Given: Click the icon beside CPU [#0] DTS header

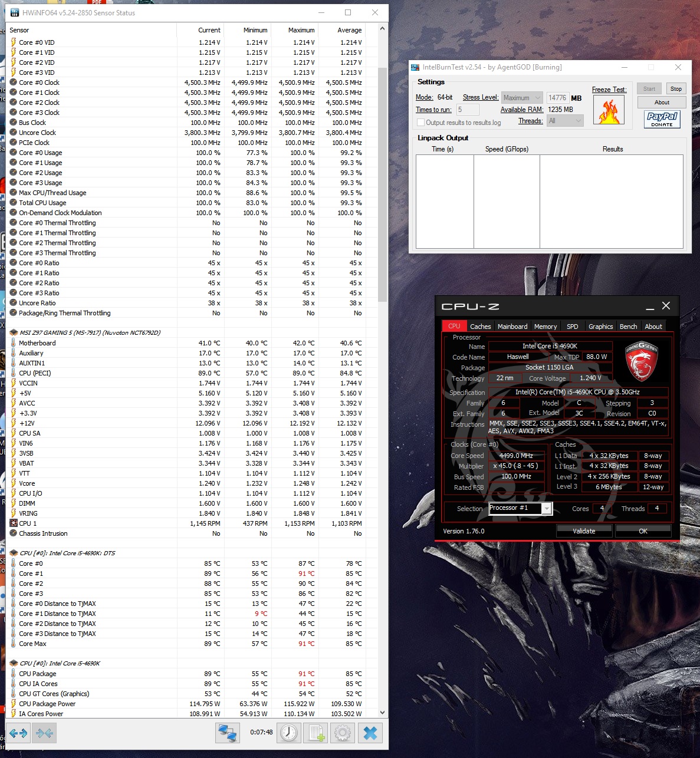Looking at the screenshot, I should (x=14, y=553).
